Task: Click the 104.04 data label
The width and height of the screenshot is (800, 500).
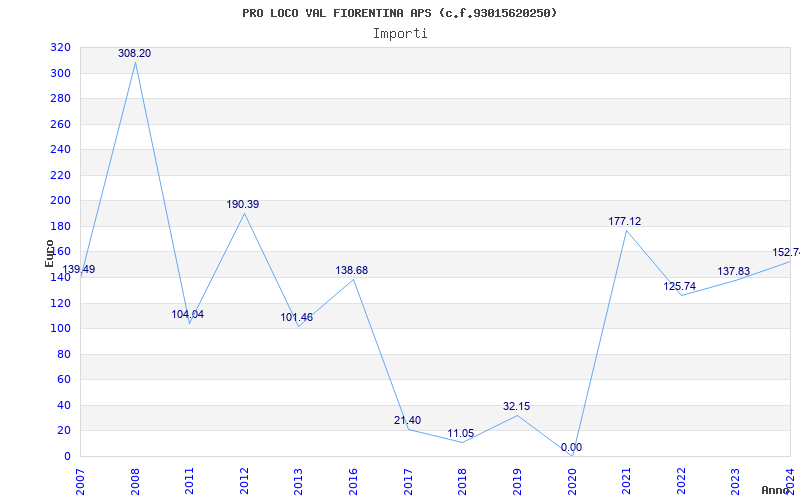Action: (x=187, y=314)
